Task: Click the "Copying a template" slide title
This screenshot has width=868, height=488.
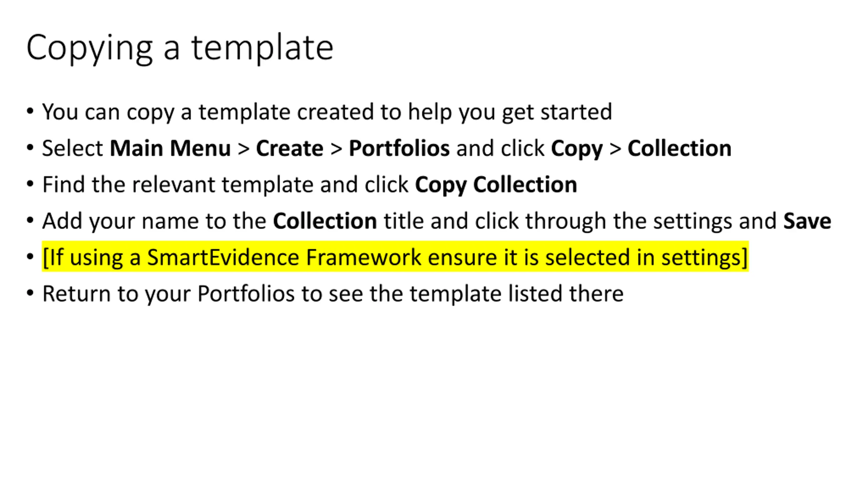Action: (x=180, y=48)
